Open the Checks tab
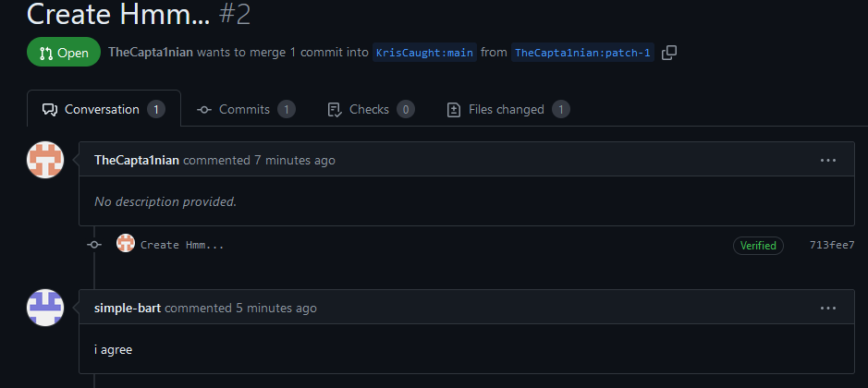 point(371,109)
